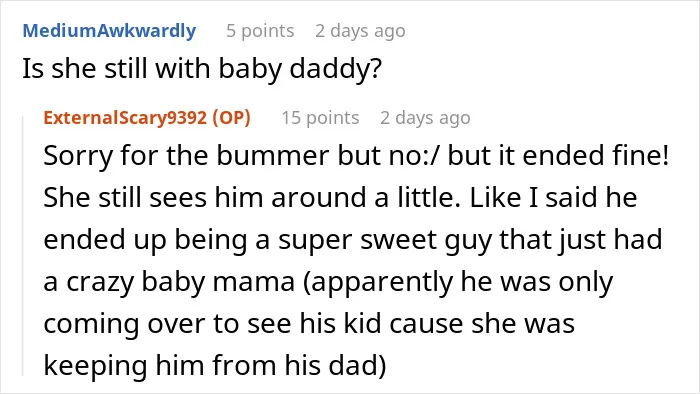The height and width of the screenshot is (394, 700).
Task: Click the (OP) badge next to ExternalScary9392
Action: point(231,118)
